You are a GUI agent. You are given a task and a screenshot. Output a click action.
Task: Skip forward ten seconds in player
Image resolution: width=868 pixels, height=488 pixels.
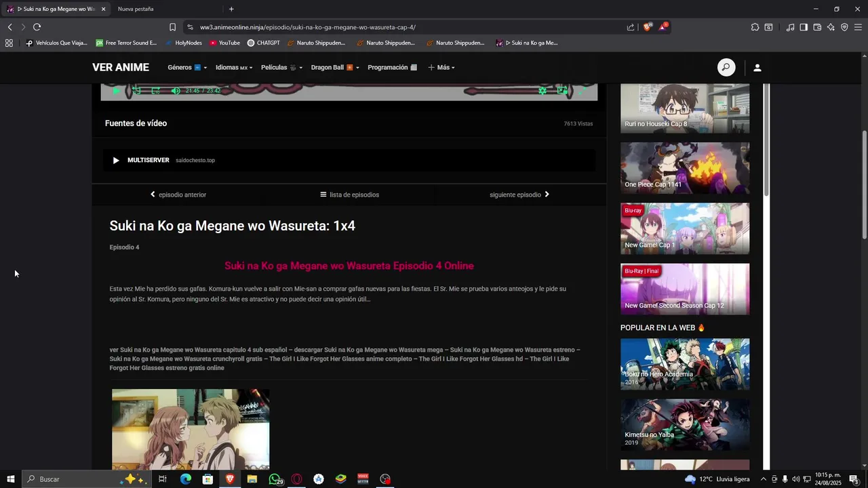(156, 90)
